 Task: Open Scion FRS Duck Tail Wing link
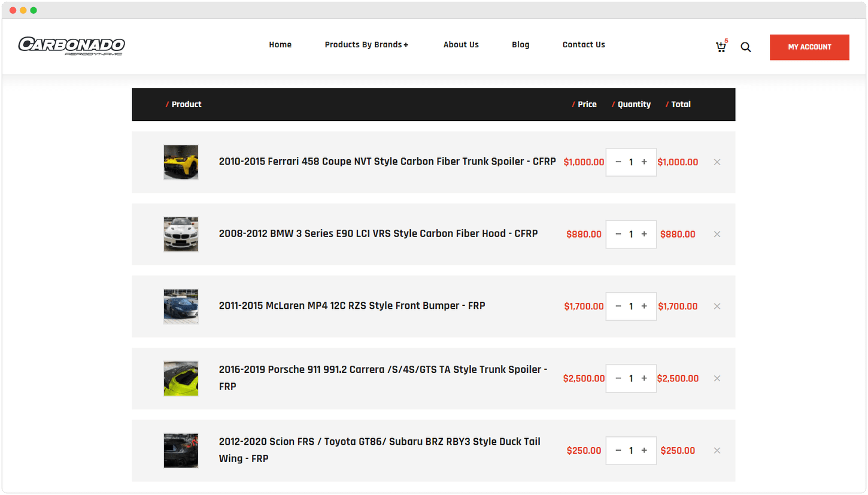(380, 450)
